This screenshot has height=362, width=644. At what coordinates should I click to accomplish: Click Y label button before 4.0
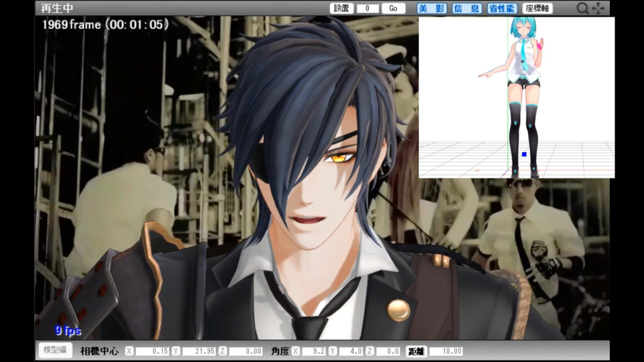[x=333, y=351]
